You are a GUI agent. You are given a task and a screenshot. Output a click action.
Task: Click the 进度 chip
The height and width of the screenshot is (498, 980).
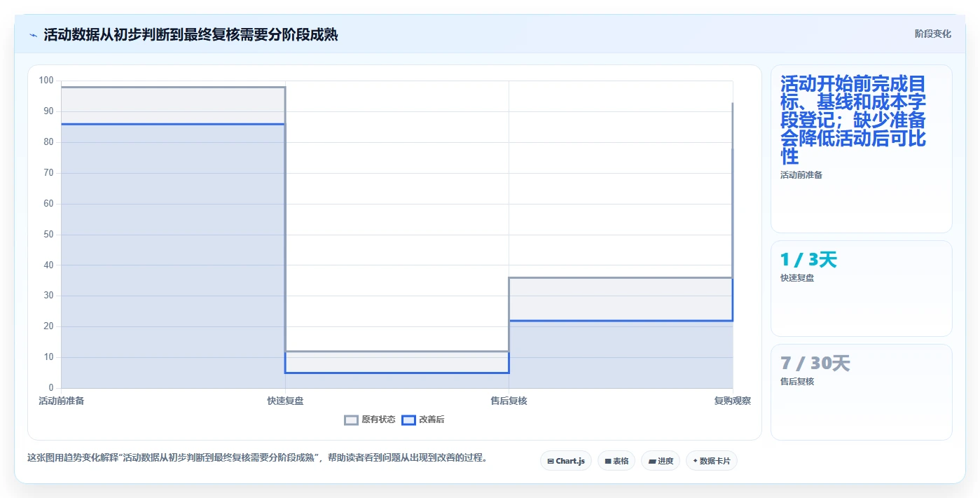click(x=661, y=461)
